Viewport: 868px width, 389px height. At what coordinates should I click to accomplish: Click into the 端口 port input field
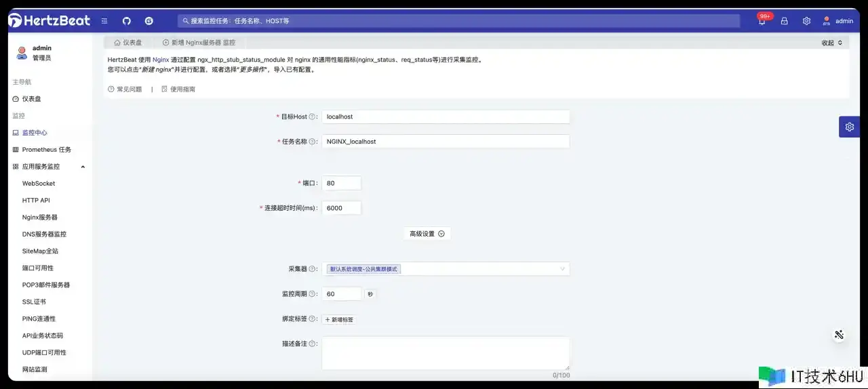pos(342,183)
